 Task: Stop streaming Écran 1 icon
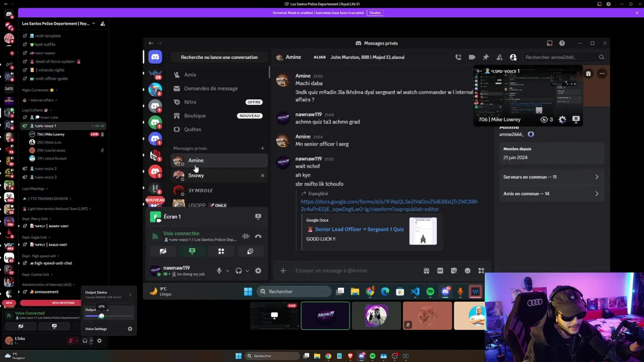coord(258,217)
